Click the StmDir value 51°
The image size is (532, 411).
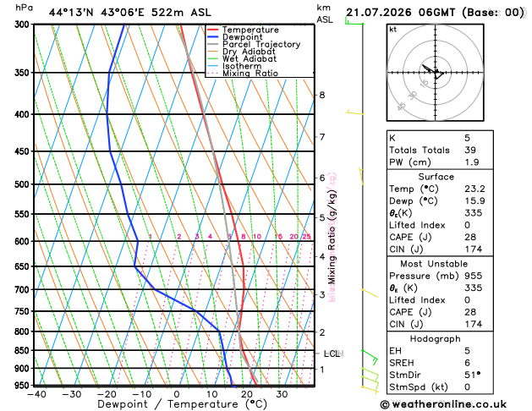pos(472,375)
